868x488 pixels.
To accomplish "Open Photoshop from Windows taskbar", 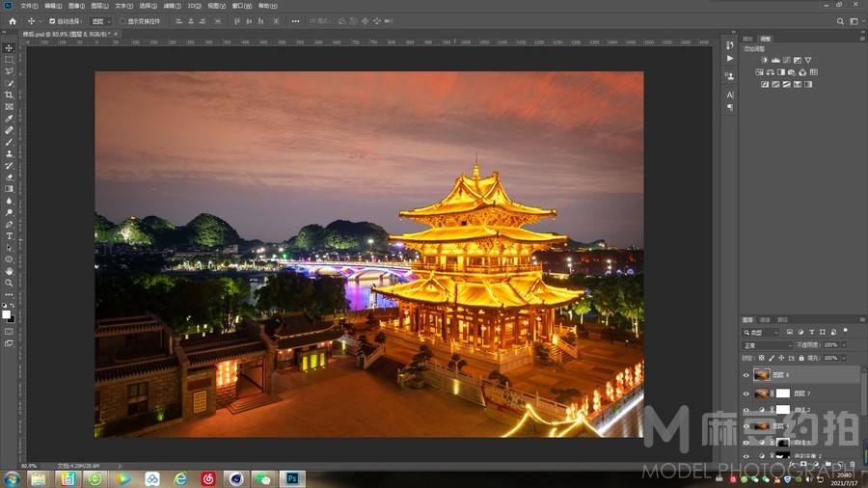I will pos(292,478).
